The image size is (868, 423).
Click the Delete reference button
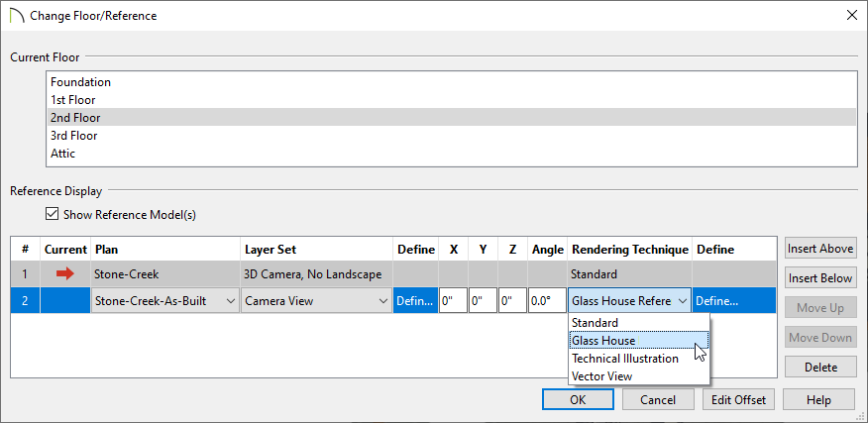click(x=820, y=368)
